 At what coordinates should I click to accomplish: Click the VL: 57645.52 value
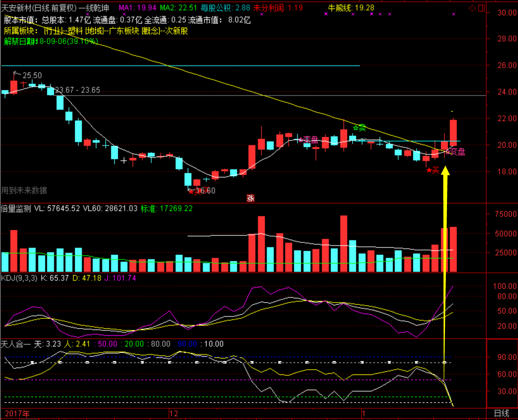coord(57,208)
